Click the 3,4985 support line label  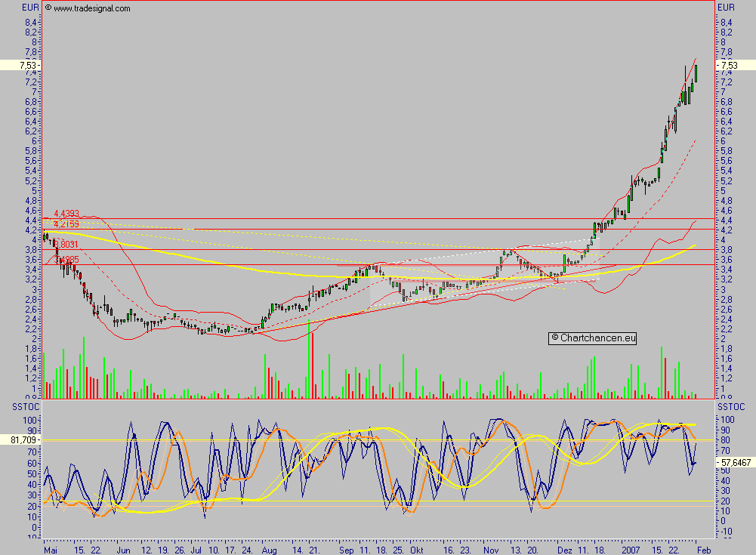pos(66,260)
